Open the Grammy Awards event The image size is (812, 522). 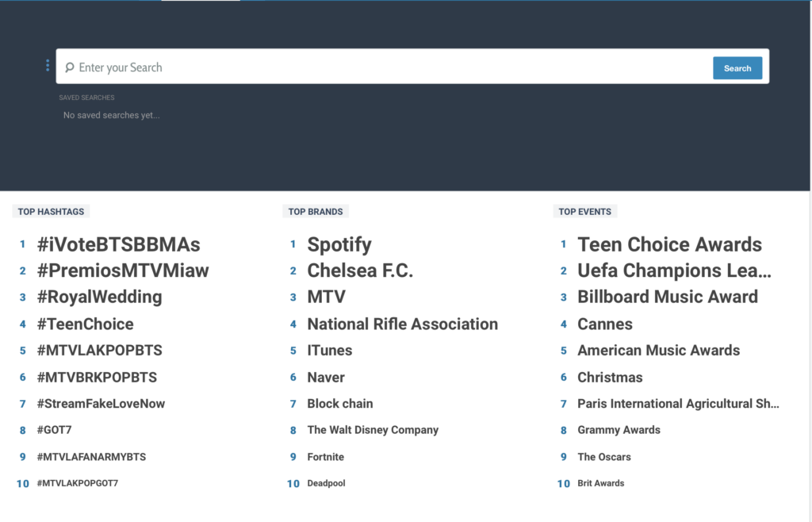point(619,430)
